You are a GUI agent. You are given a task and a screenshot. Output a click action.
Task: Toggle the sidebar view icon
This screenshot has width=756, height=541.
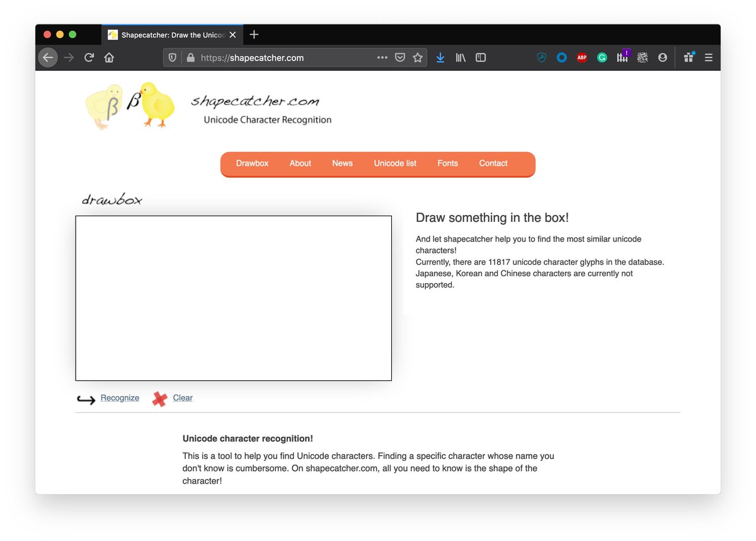point(481,57)
